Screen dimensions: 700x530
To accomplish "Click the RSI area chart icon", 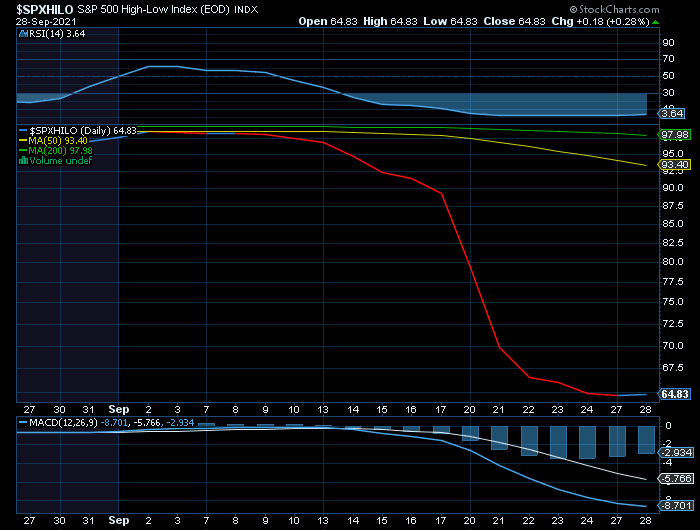I will [x=23, y=34].
